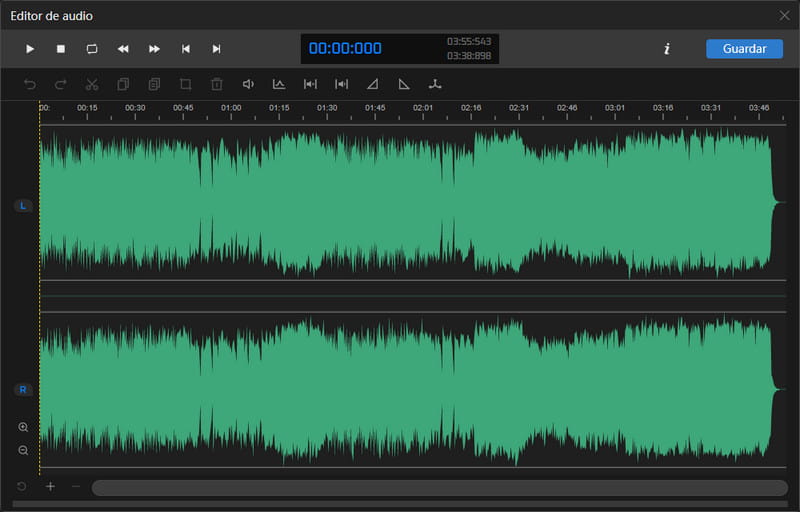Toggle loop playback mode
Screen dimensions: 800x512
click(92, 49)
